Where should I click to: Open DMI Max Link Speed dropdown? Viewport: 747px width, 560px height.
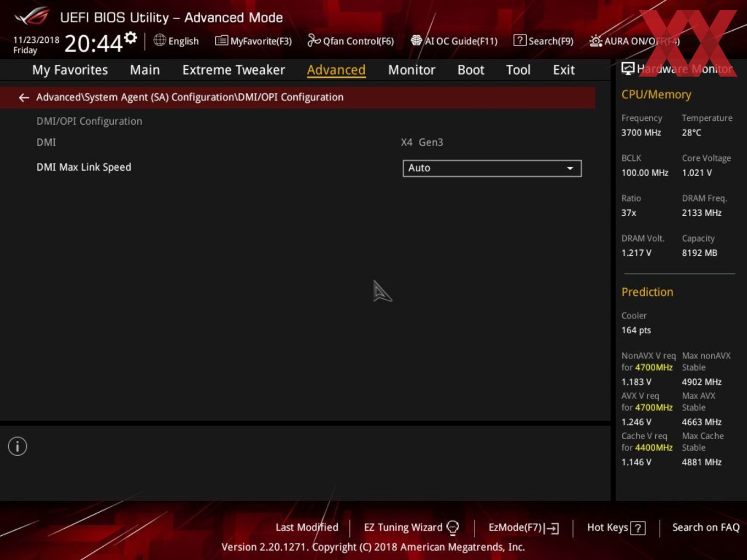[x=492, y=168]
